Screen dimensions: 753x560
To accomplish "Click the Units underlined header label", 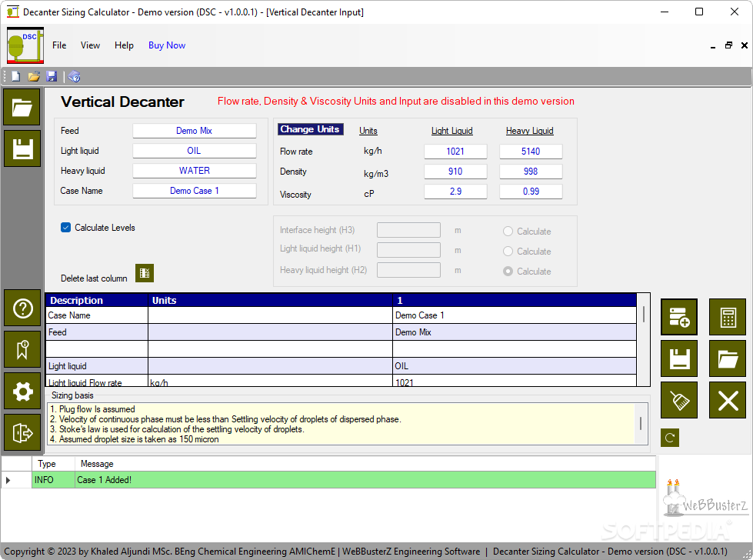I will pos(368,131).
